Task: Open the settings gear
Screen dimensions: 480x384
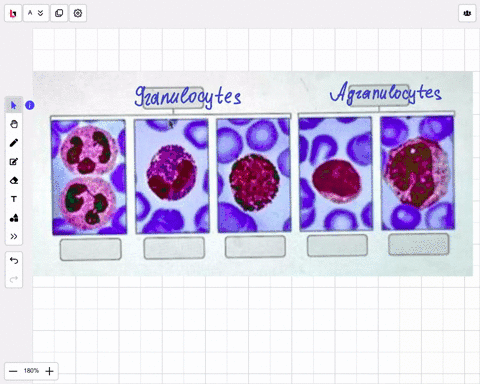Action: tap(78, 13)
